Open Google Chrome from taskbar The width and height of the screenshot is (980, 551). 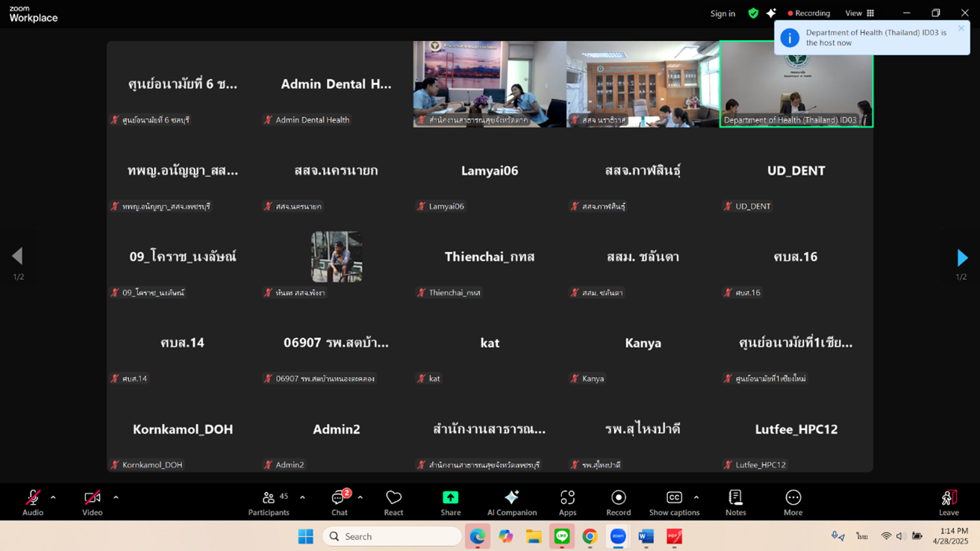point(590,536)
